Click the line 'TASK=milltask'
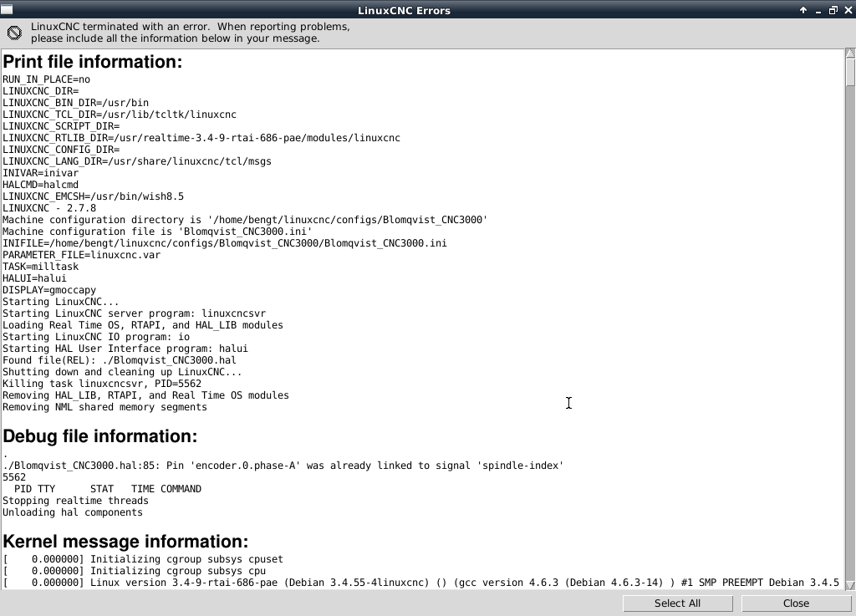This screenshot has height=616, width=856. (x=40, y=267)
